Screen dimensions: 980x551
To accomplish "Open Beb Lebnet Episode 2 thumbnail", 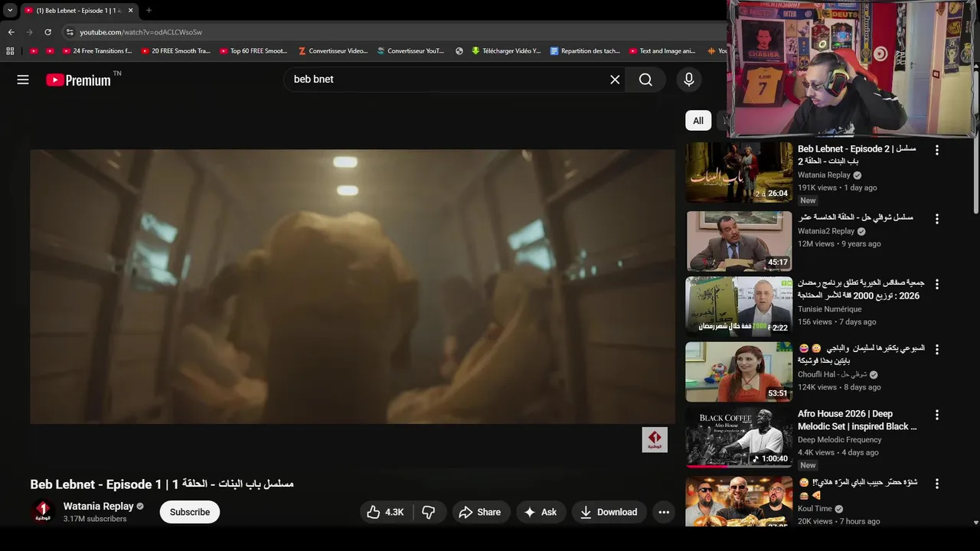I will 739,172.
